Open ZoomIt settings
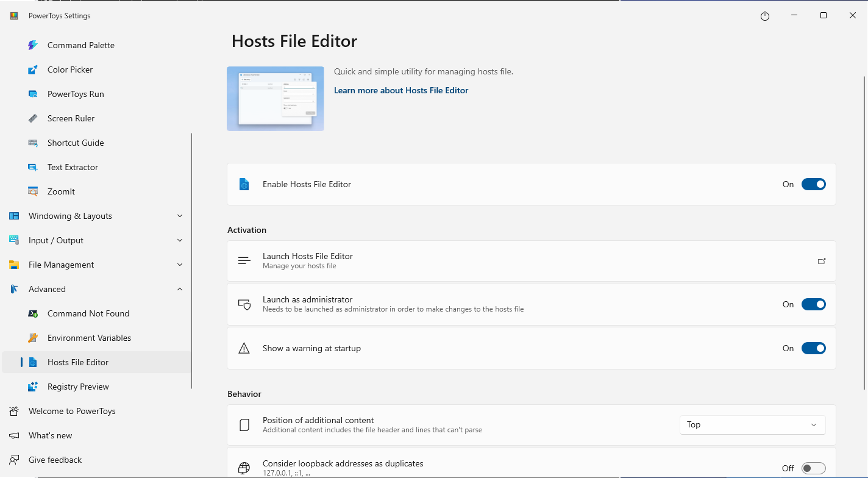868x478 pixels. [96, 191]
